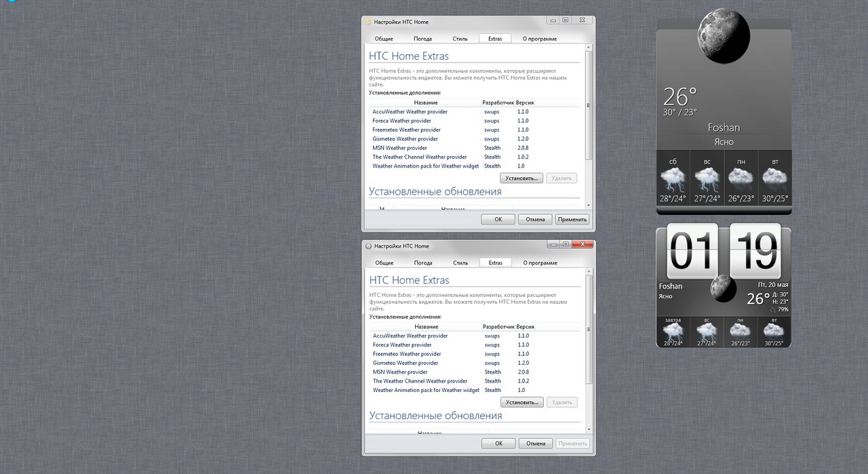Click the 30° / 23° range on the weather widget
This screenshot has width=868, height=474.
(680, 112)
